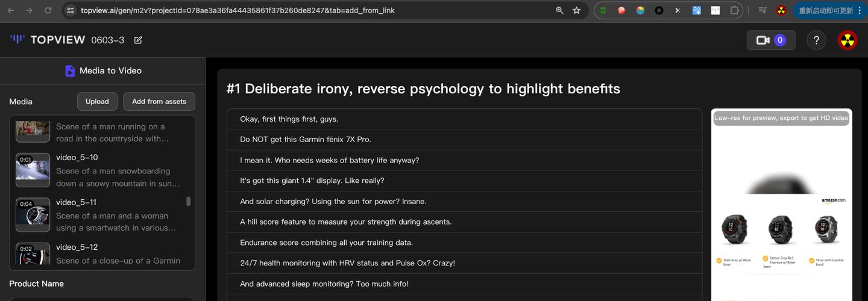Open site information icon in address bar
868x301 pixels.
(x=70, y=10)
